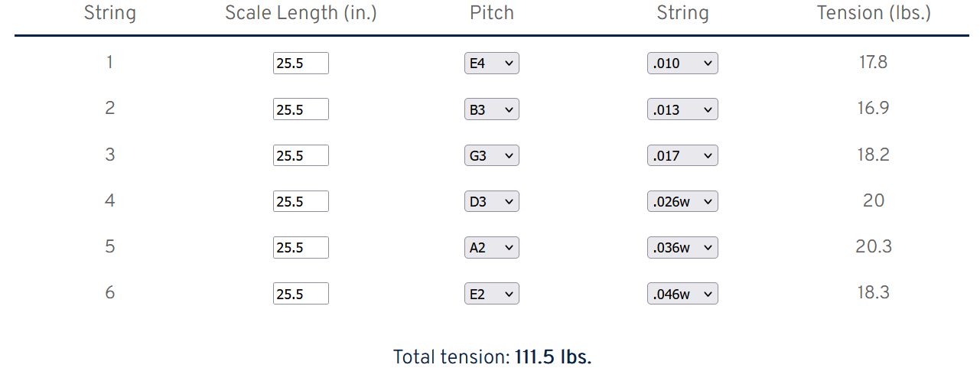Expand the .036w string gauge selector
The width and height of the screenshot is (980, 368).
click(682, 247)
